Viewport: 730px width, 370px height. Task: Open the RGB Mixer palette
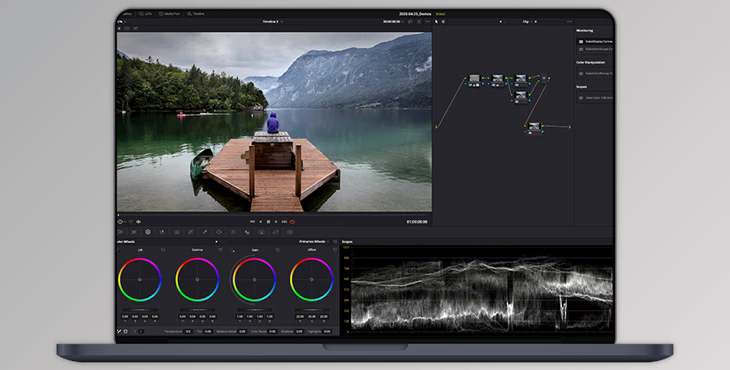coord(162,232)
